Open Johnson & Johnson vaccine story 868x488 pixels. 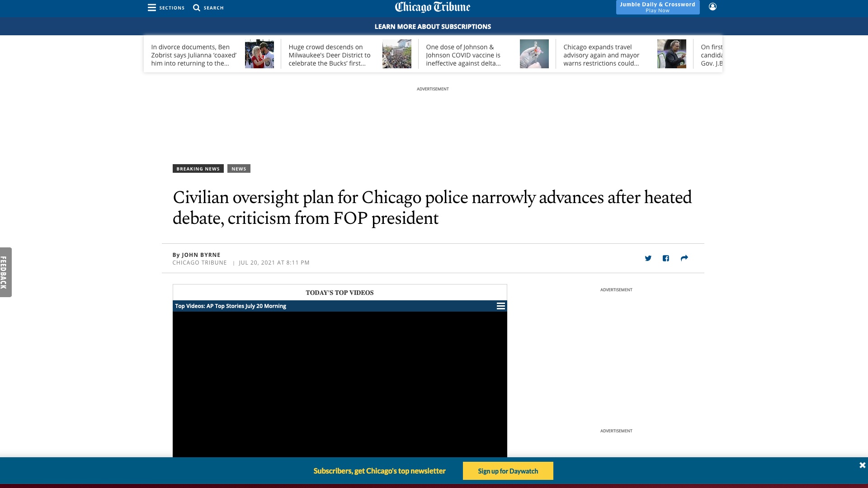click(463, 55)
